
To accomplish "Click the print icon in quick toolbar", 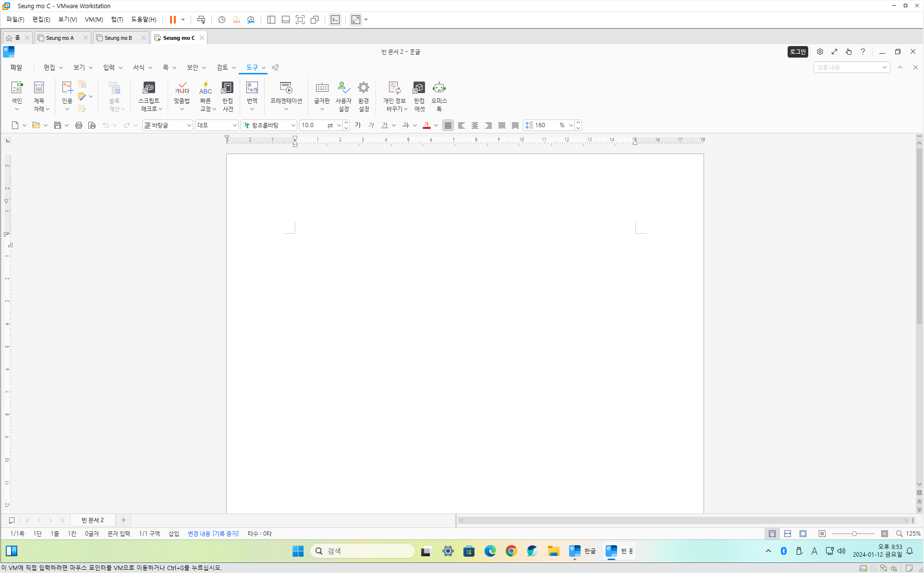I will 79,125.
